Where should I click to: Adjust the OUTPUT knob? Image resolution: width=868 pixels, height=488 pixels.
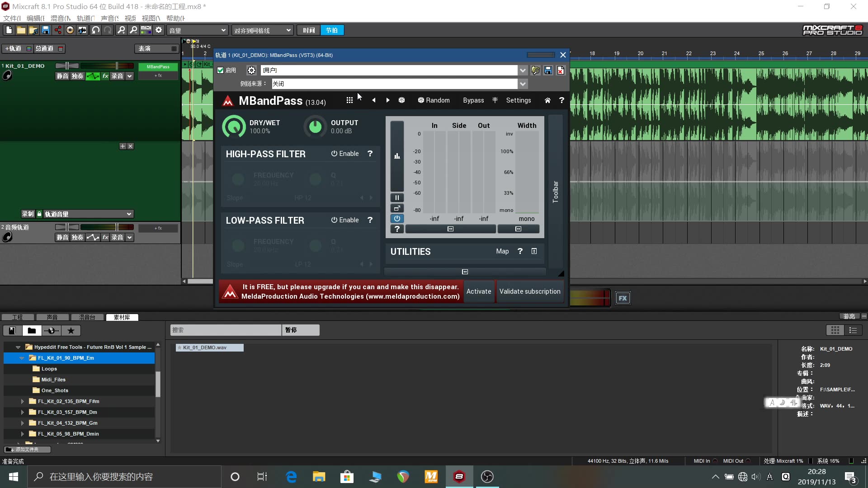pos(315,127)
